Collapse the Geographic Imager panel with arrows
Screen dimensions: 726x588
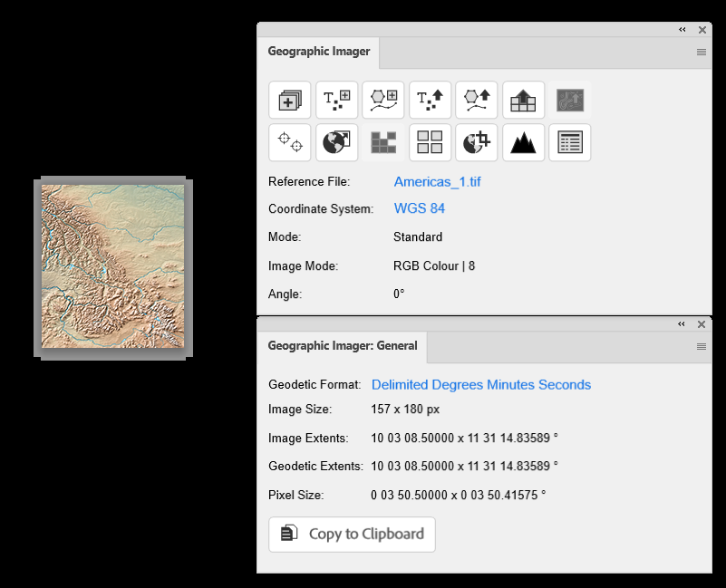click(682, 30)
